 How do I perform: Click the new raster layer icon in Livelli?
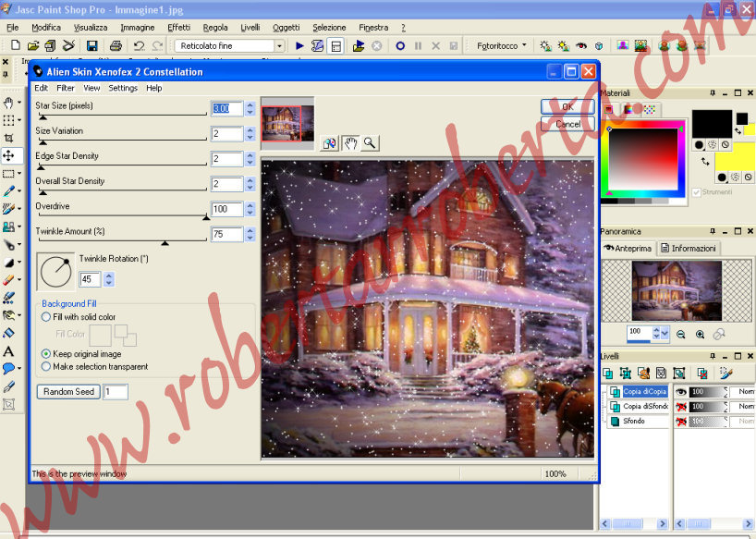(607, 373)
